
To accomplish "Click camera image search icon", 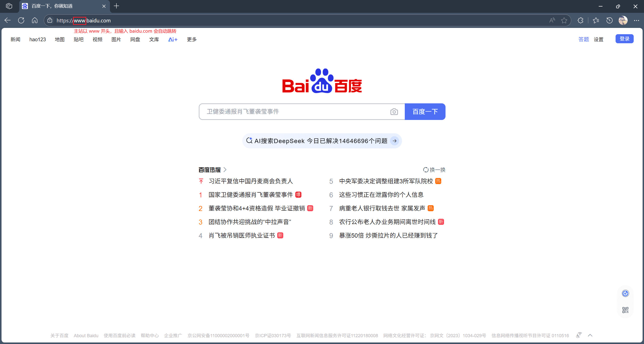I will 394,112.
